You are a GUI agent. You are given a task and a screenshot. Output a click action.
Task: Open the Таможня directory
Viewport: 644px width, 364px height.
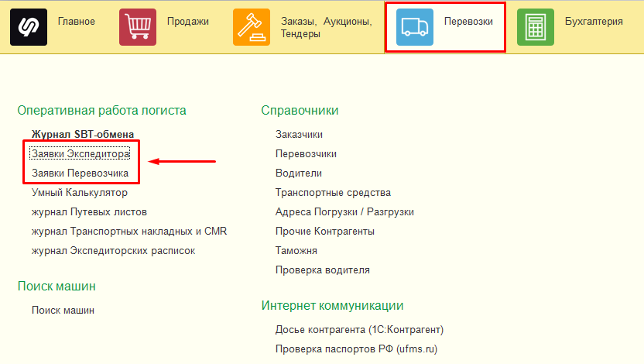click(x=296, y=250)
